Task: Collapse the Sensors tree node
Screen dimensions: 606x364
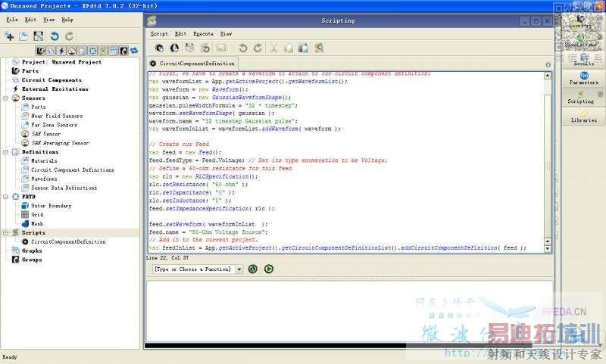Action: (x=5, y=98)
